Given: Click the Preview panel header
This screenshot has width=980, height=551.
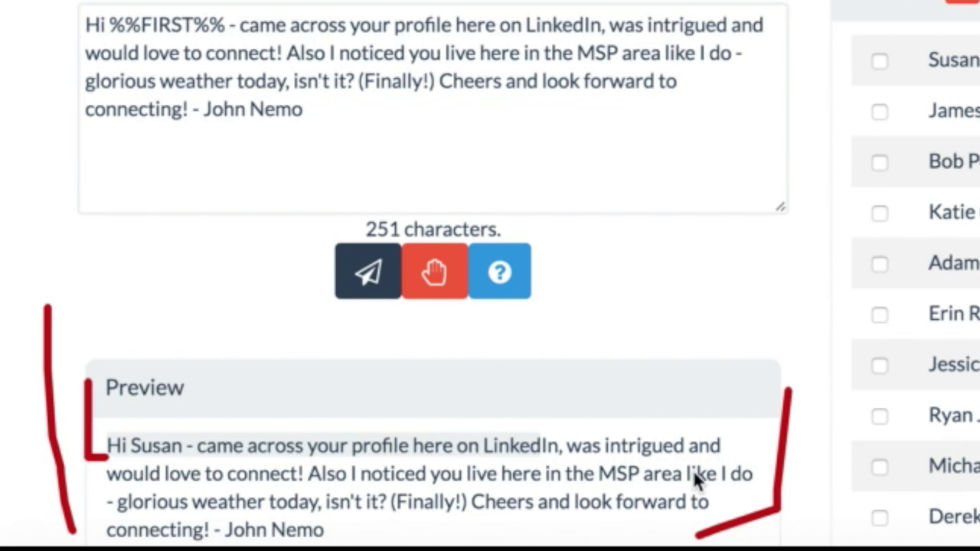Looking at the screenshot, I should (x=433, y=388).
